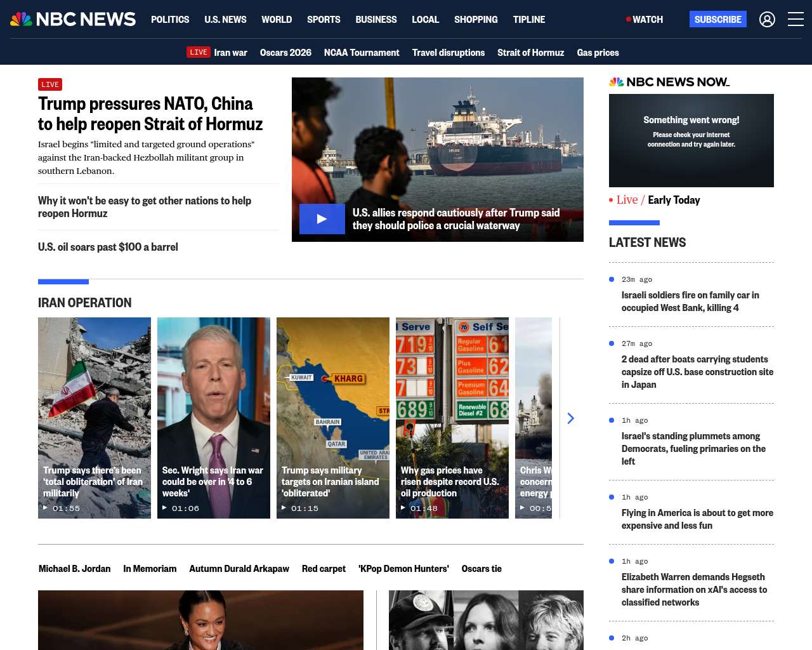Select Red carpet Oscars tag
This screenshot has width=812, height=650.
point(324,569)
